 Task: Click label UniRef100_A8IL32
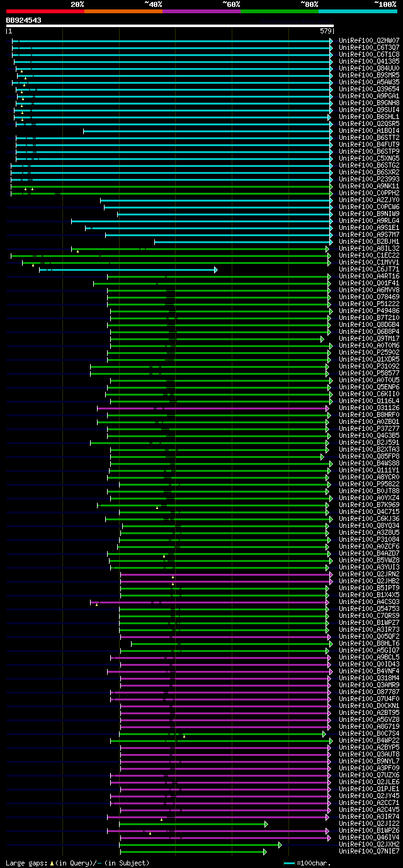click(369, 248)
